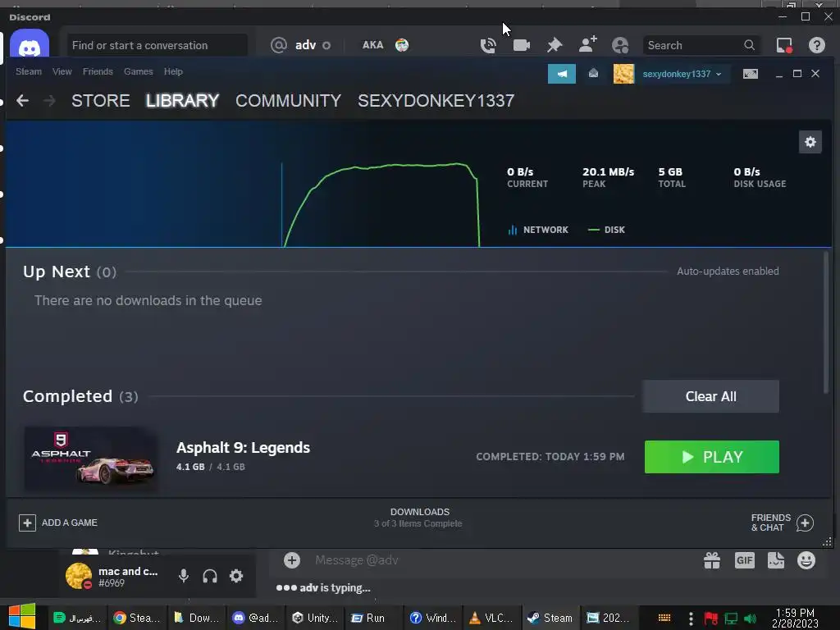The image size is (840, 630).
Task: Add friends to DM in Discord
Action: tap(587, 44)
